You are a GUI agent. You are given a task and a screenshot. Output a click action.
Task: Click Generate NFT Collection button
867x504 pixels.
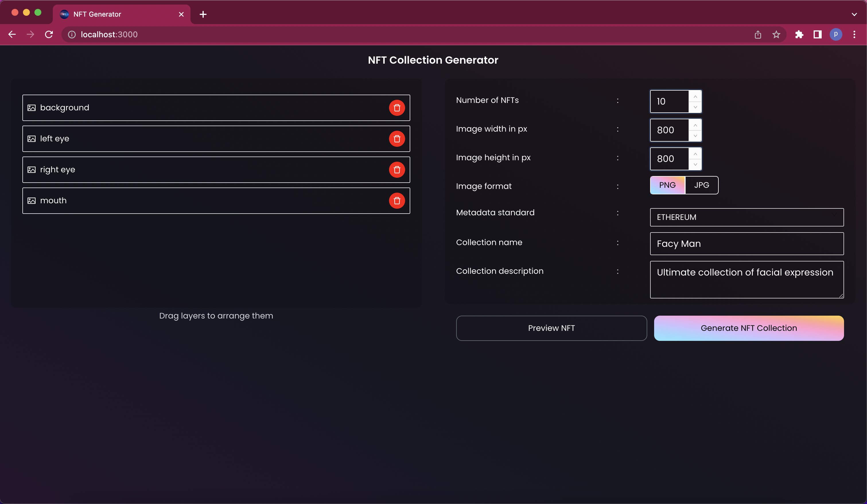point(749,328)
